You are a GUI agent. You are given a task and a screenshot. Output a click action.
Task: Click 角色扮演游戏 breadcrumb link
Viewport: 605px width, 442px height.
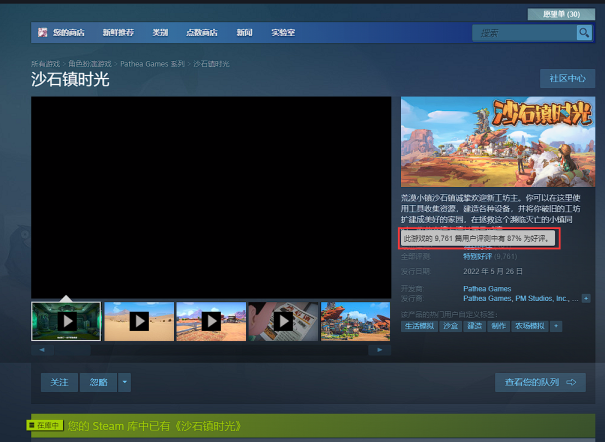[90, 64]
